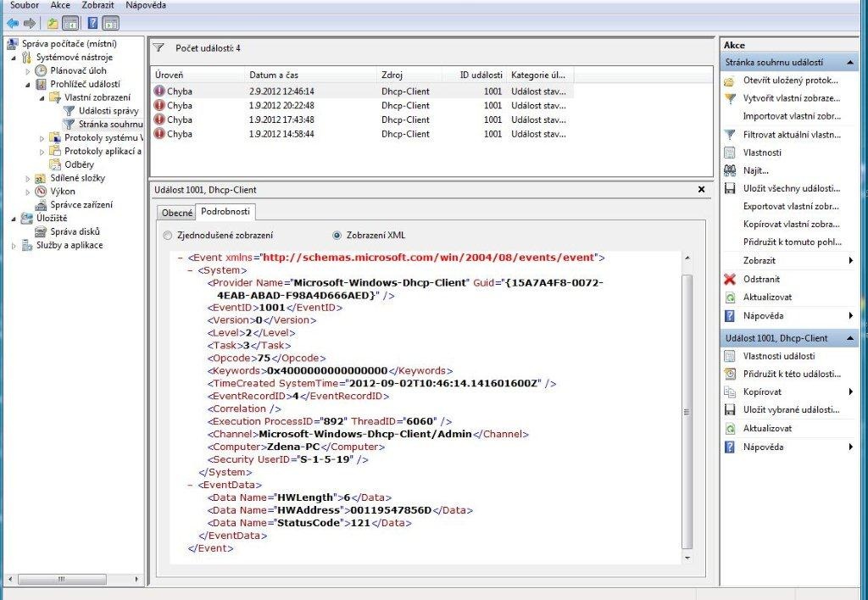Click Uložit všechny události save icon
This screenshot has width=868, height=600.
click(x=729, y=188)
